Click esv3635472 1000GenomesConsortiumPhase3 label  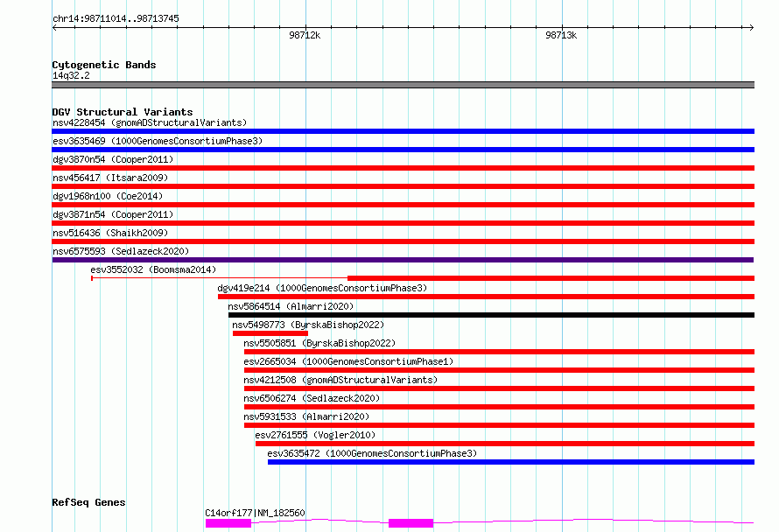point(372,453)
